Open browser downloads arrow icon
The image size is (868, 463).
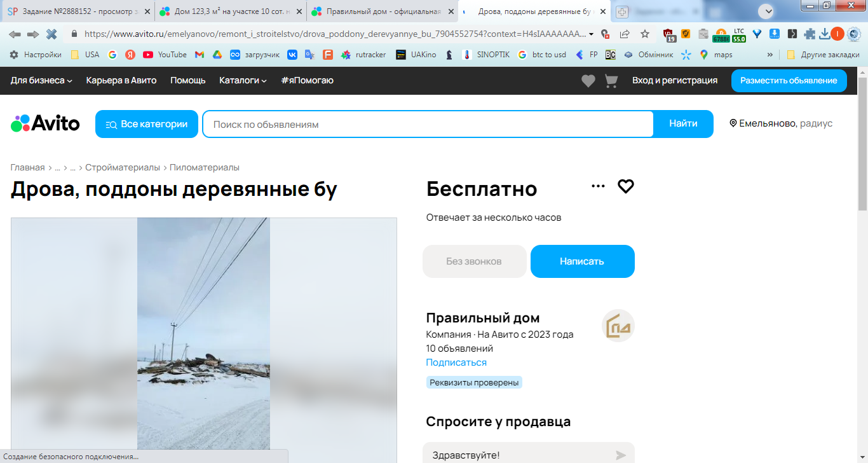pyautogui.click(x=824, y=34)
